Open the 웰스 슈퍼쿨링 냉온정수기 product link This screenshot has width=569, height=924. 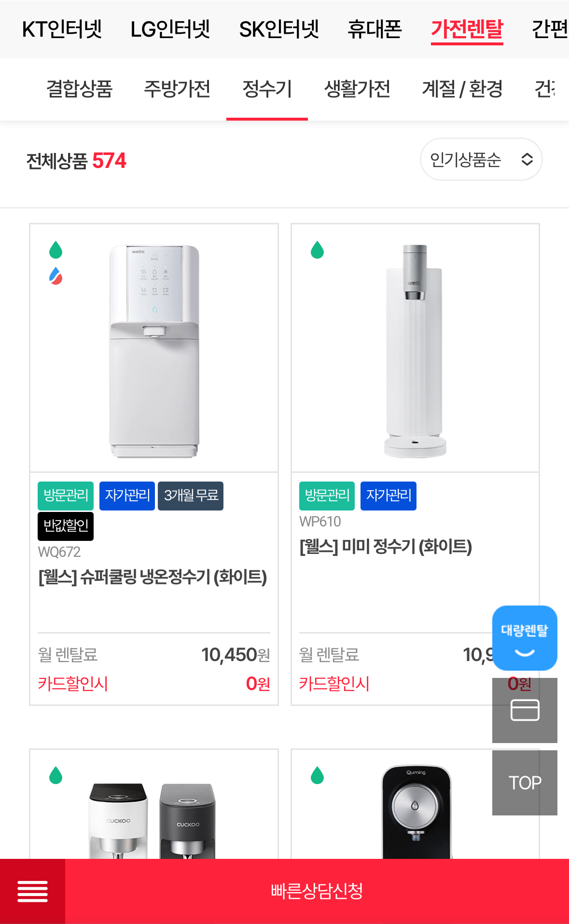point(153,577)
